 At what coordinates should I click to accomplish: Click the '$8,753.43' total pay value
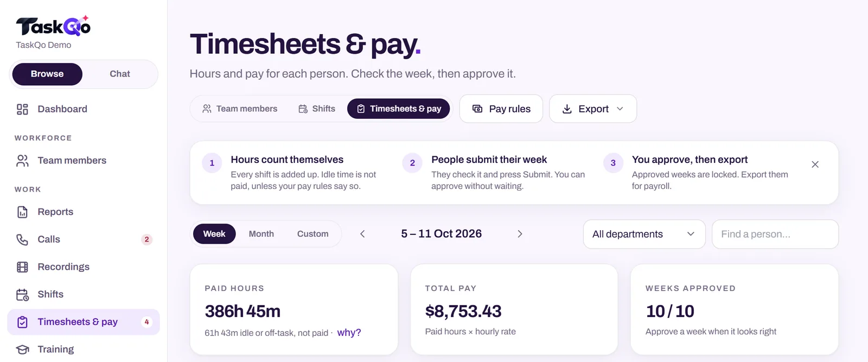coord(463,312)
